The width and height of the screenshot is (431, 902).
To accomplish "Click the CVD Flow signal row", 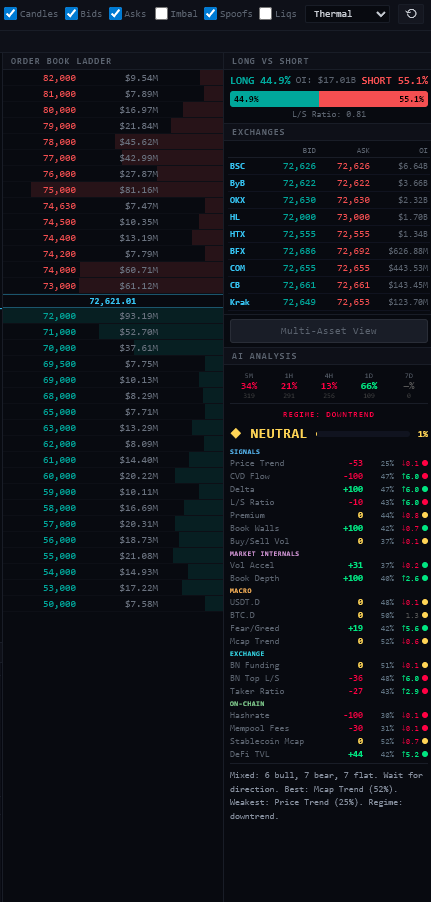I will click(329, 476).
